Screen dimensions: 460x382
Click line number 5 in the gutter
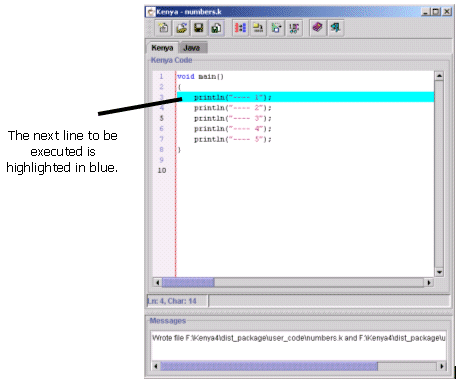162,118
